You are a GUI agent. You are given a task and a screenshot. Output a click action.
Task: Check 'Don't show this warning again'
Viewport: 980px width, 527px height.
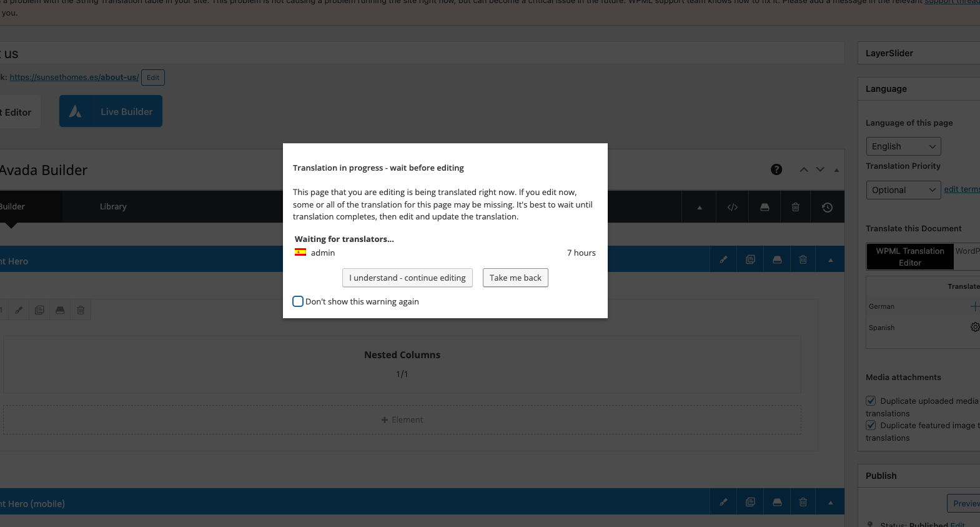298,301
